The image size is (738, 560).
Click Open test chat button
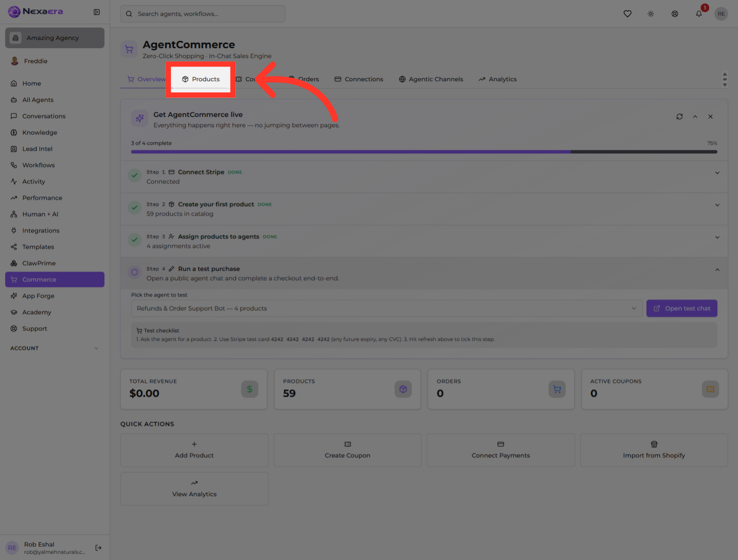point(682,308)
